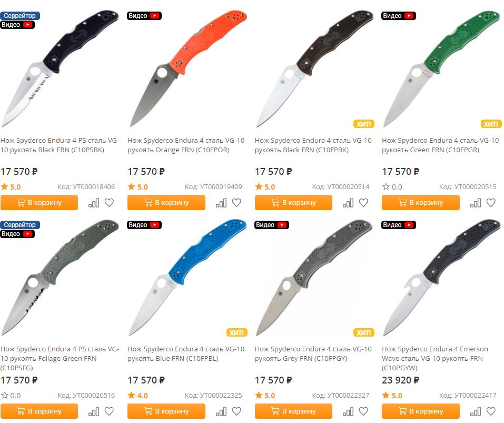The width and height of the screenshot is (504, 423).
Task: Click heart icon for Emerson Wave knife
Action: click(x=491, y=411)
